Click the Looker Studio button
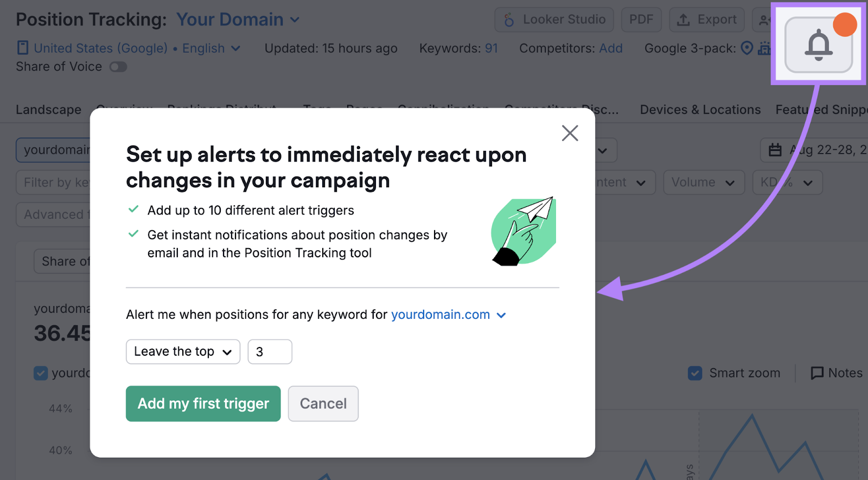The height and width of the screenshot is (480, 868). (554, 20)
